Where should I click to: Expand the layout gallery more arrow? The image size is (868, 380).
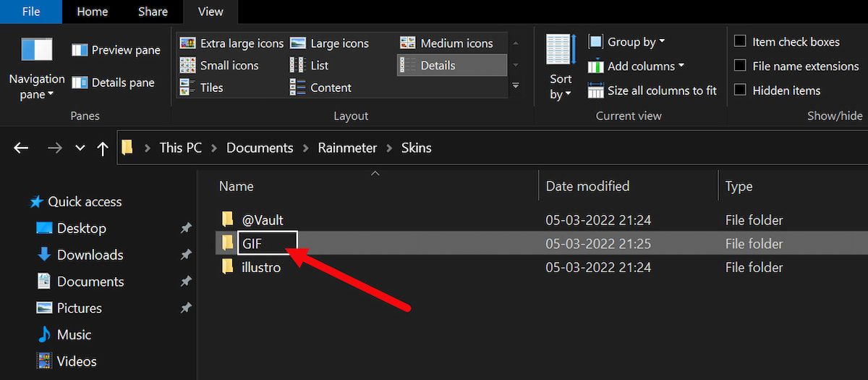[516, 86]
